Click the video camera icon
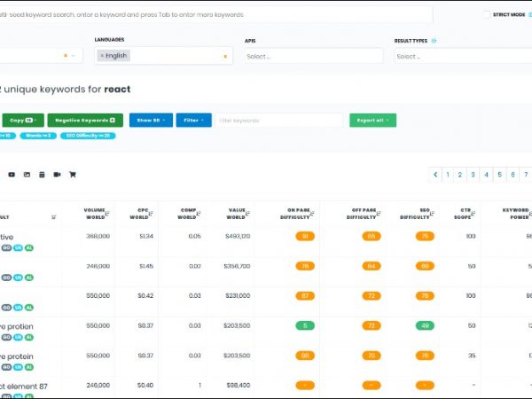 pyautogui.click(x=57, y=175)
